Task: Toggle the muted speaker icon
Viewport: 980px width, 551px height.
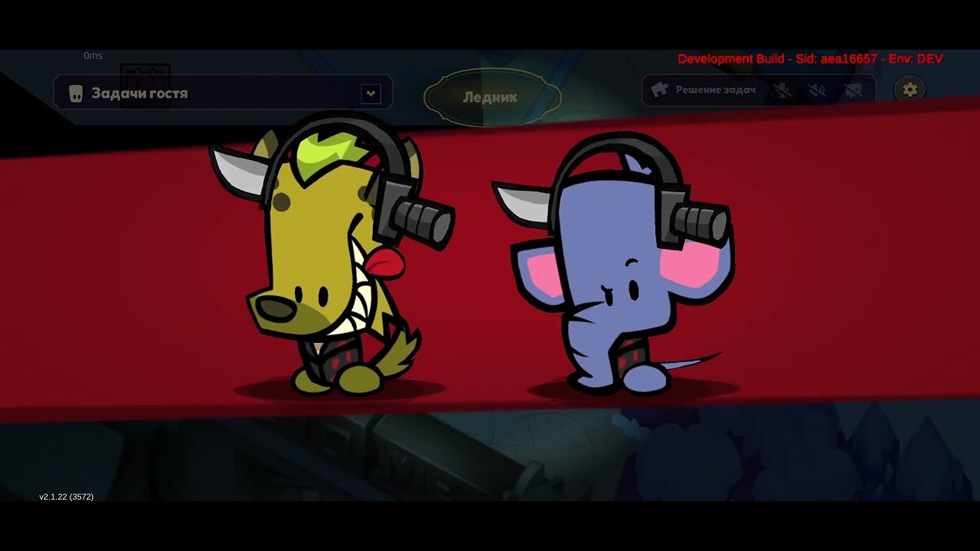Action: tap(817, 90)
